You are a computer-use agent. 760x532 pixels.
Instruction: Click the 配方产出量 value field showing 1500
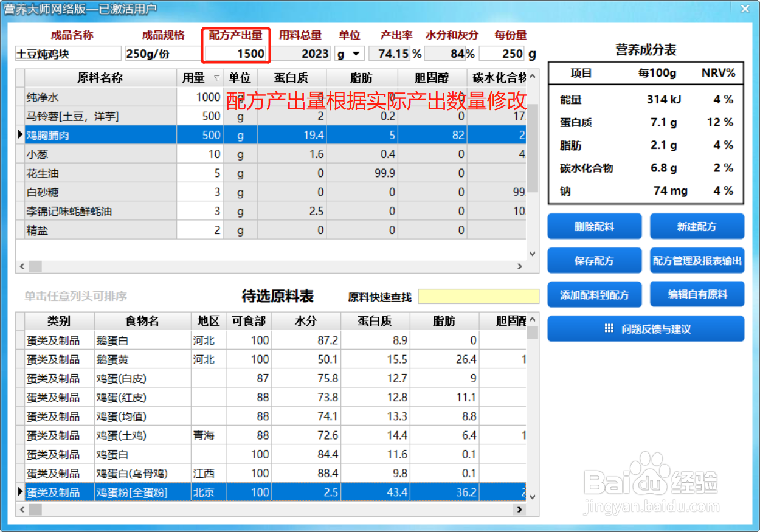pos(236,54)
